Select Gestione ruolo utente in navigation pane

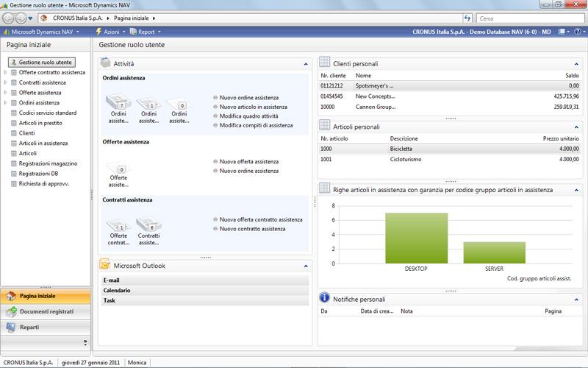pyautogui.click(x=42, y=63)
